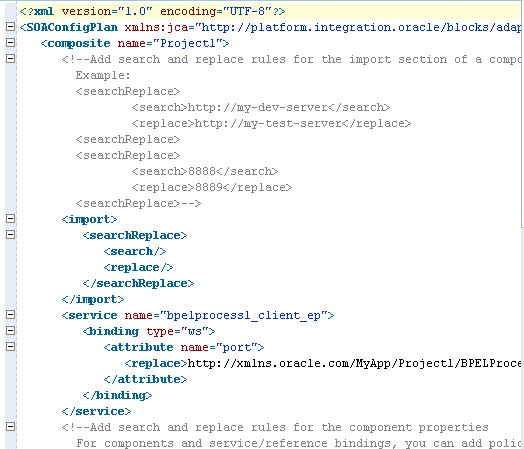Place cursor in the xml version declaration line

pos(152,11)
